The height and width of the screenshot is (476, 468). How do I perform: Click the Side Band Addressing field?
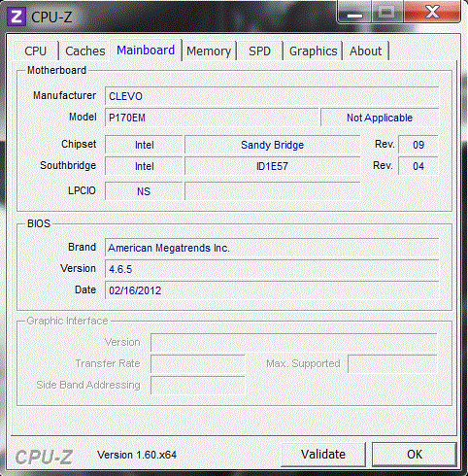coord(198,386)
